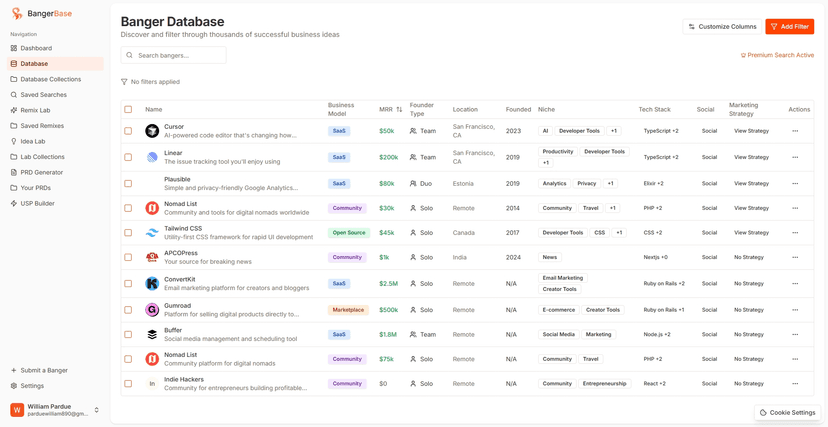Viewport: 828px width, 427px height.
Task: Expand the +1 niche tag for Cursor
Action: [614, 131]
